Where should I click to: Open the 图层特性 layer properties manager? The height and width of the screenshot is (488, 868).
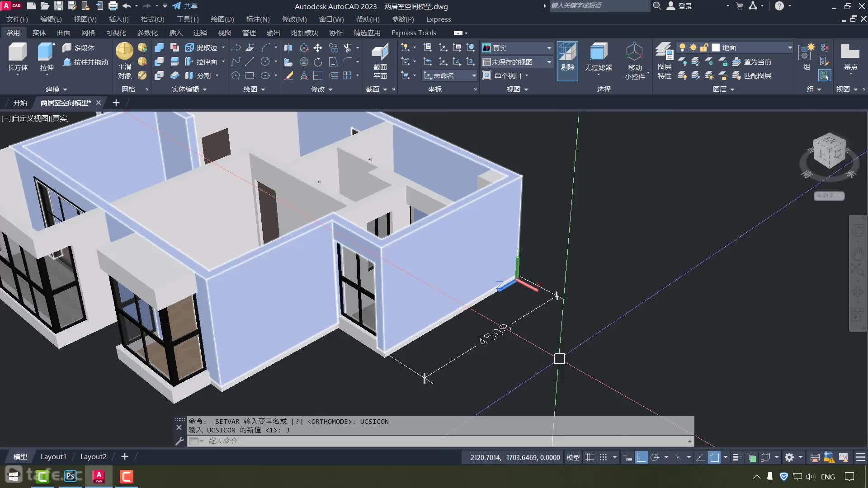tap(664, 61)
